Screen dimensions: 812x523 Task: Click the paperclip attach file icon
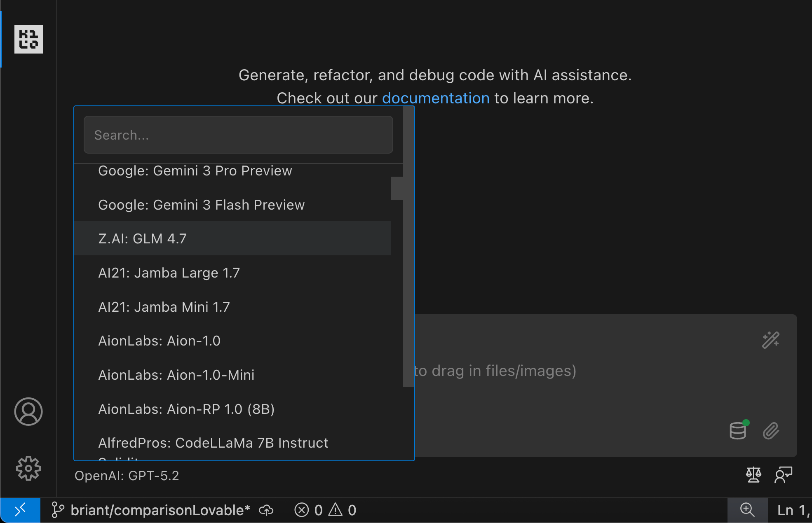click(x=770, y=431)
